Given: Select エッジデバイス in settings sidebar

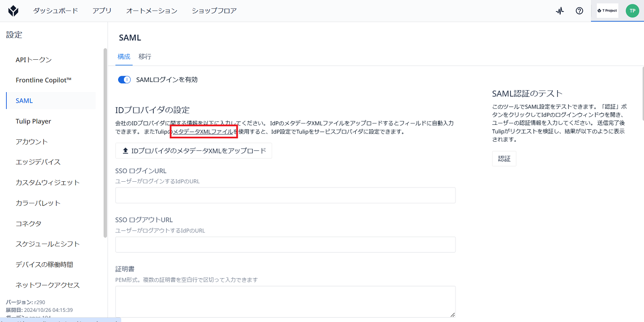Looking at the screenshot, I should click(51, 162).
